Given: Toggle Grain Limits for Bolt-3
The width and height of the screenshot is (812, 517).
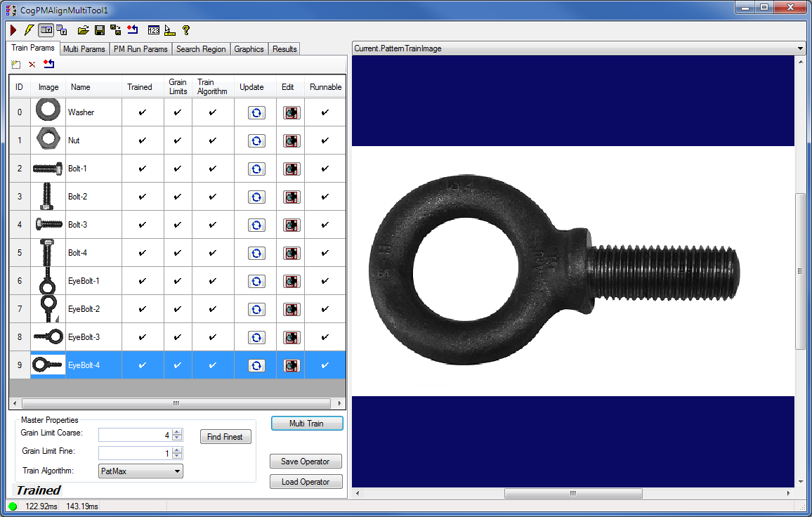Looking at the screenshot, I should [177, 225].
